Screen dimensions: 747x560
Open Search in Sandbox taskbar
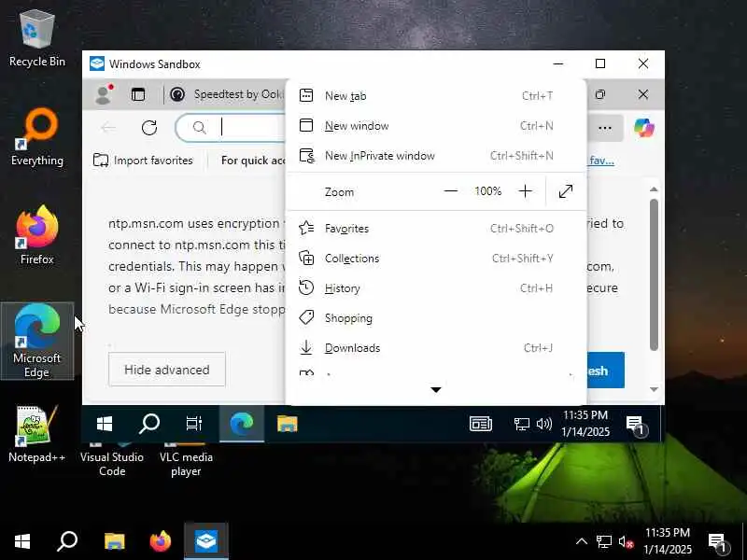click(x=149, y=424)
